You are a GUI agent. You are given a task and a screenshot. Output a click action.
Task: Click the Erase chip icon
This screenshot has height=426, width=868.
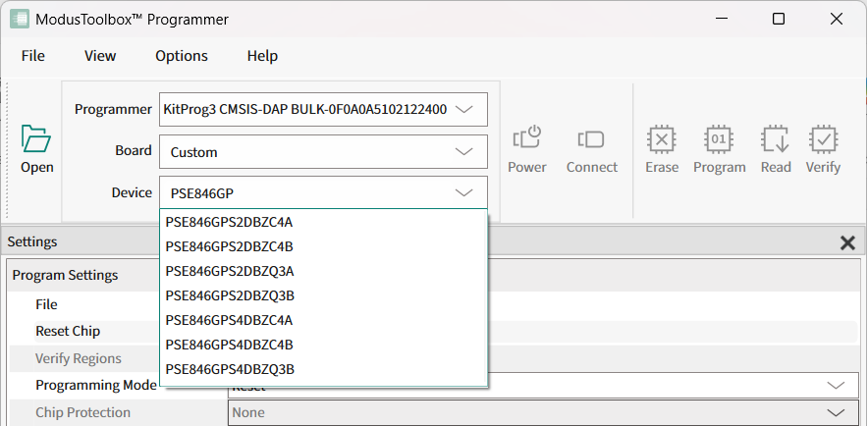click(x=661, y=139)
